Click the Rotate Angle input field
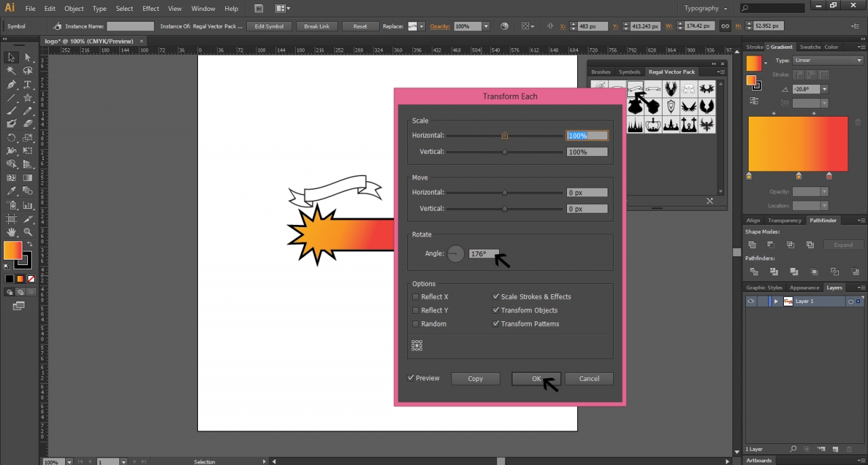This screenshot has height=465, width=868. [484, 254]
